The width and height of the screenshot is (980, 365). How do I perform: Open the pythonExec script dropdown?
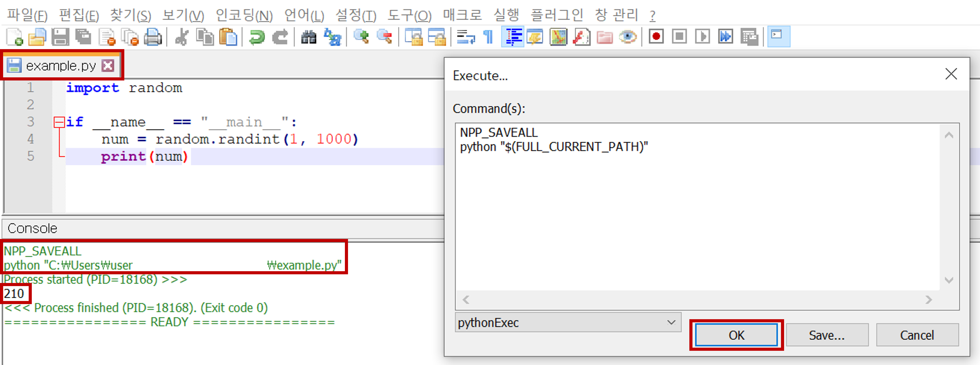pyautogui.click(x=671, y=322)
